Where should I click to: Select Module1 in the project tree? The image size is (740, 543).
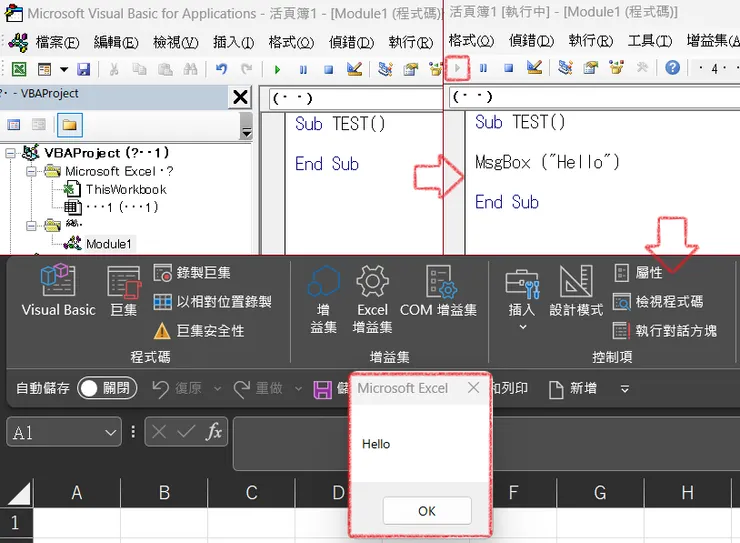point(109,244)
